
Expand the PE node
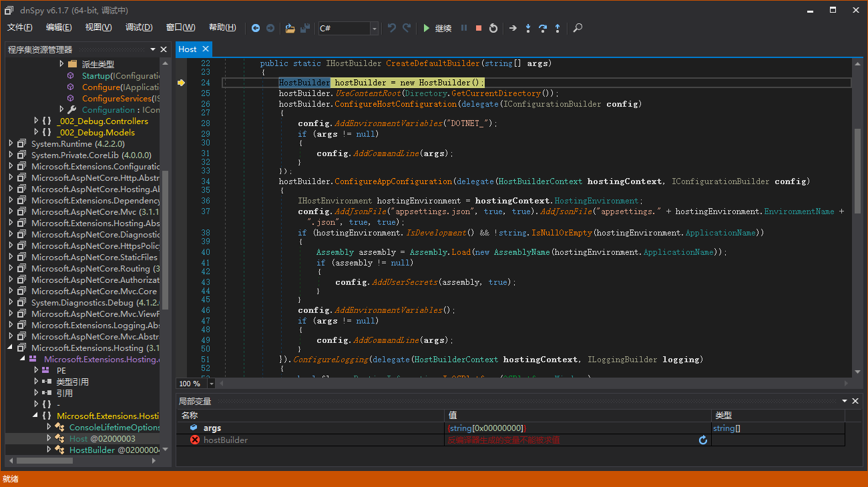pyautogui.click(x=36, y=370)
